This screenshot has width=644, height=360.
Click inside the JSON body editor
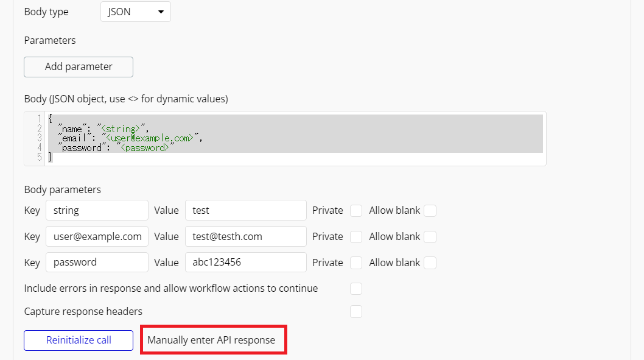click(x=285, y=138)
